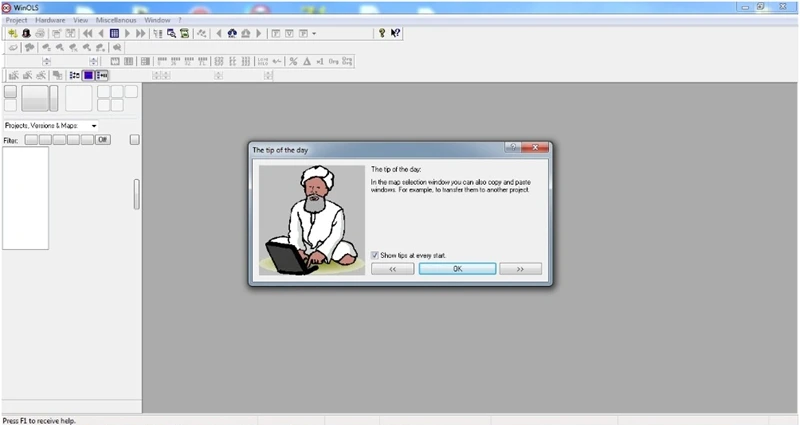This screenshot has height=425, width=800.
Task: Click the hex dump list icon
Action: (x=158, y=33)
